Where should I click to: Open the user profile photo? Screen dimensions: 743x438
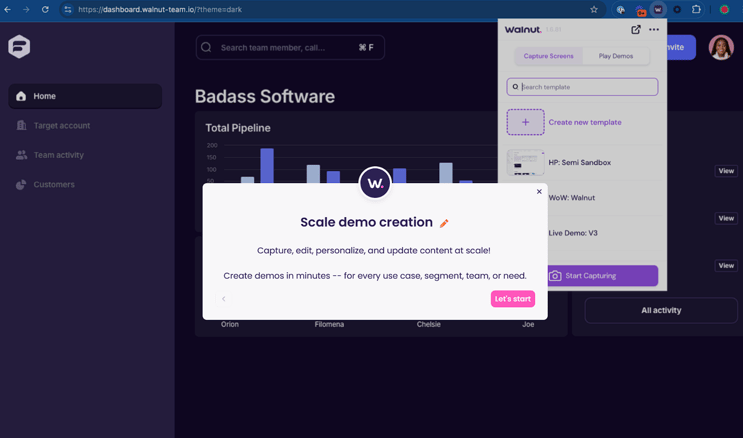click(x=721, y=47)
